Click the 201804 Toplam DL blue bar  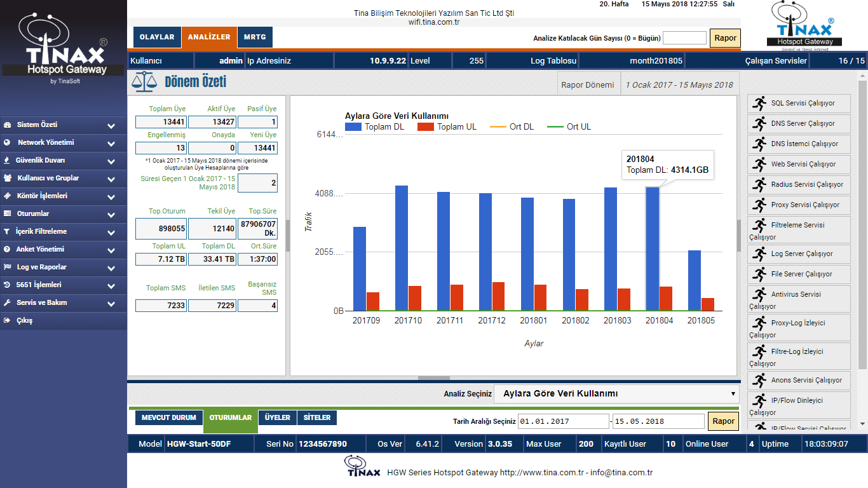653,248
